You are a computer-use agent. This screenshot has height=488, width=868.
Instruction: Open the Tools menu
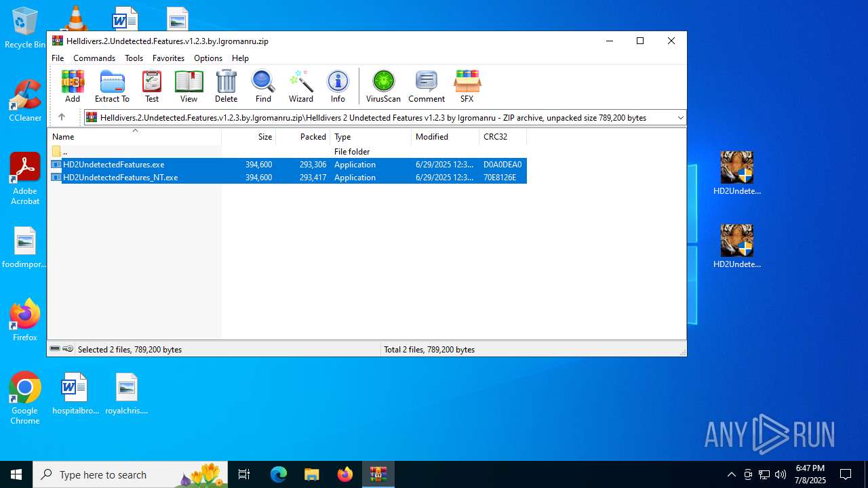point(134,58)
